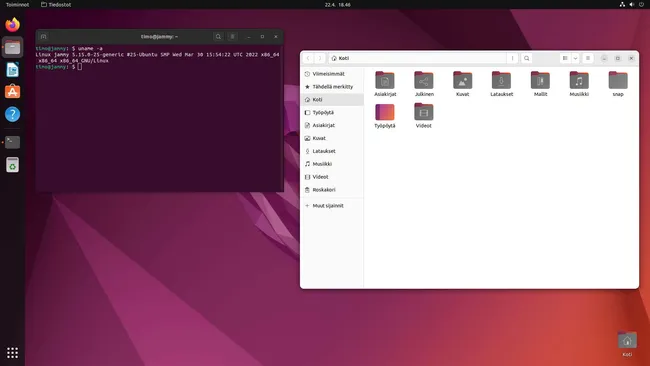Click the search icon in Files
Viewport: 650px width, 366px height.
click(x=526, y=58)
